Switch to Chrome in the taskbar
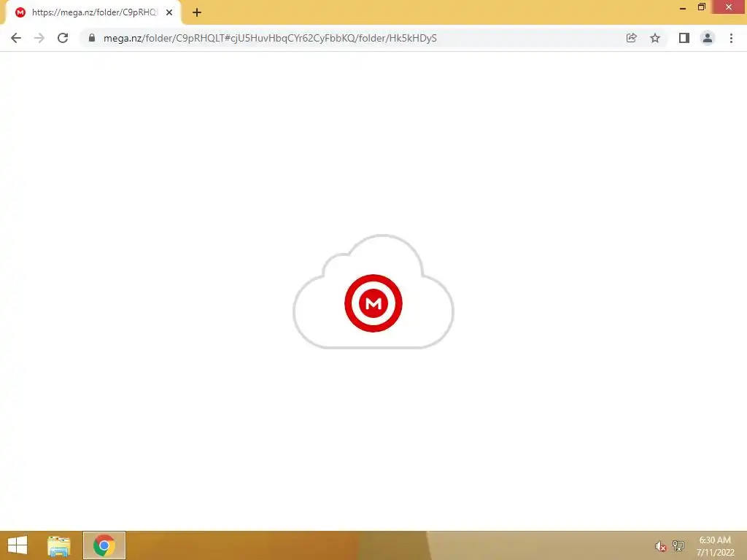Viewport: 747px width, 560px height. click(104, 545)
